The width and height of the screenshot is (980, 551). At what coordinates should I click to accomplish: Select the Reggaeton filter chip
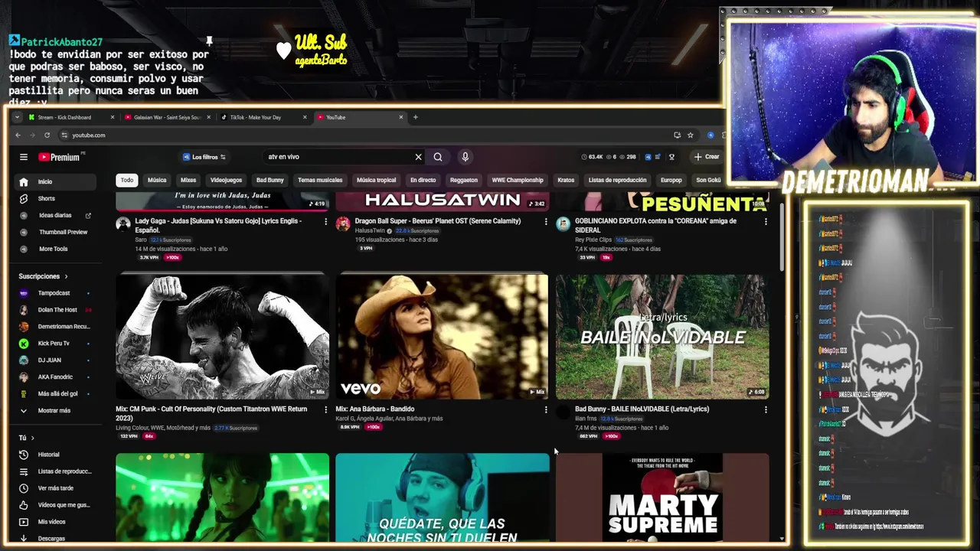(x=463, y=181)
